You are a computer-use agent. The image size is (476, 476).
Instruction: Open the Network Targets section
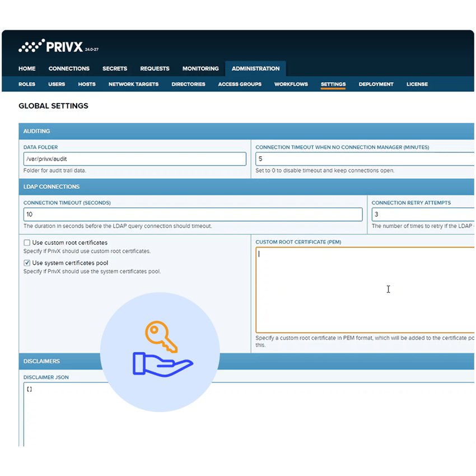133,84
